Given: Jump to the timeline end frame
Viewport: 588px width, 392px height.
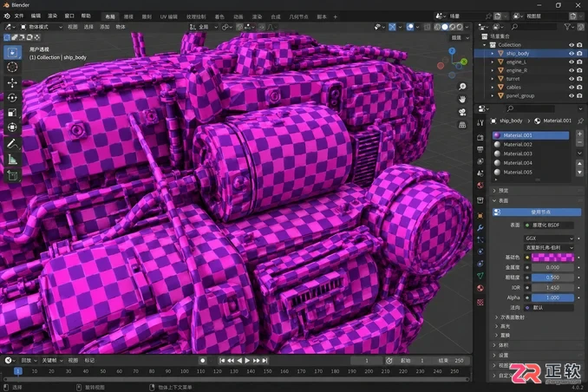Looking at the screenshot, I should [x=265, y=361].
